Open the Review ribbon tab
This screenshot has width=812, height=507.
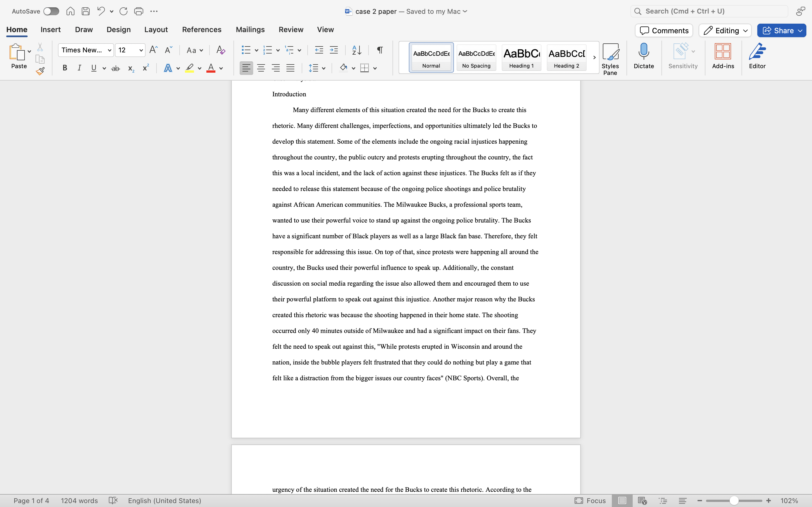pos(290,30)
